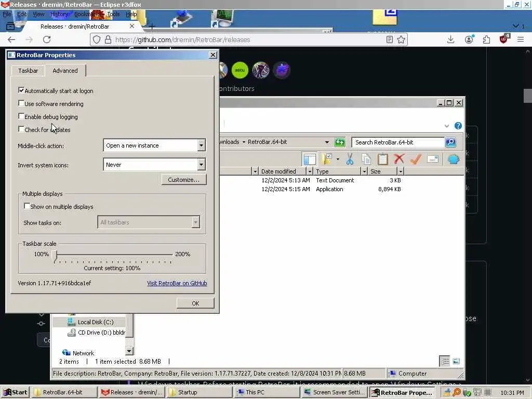Select Network in the navigation pane

(x=78, y=353)
